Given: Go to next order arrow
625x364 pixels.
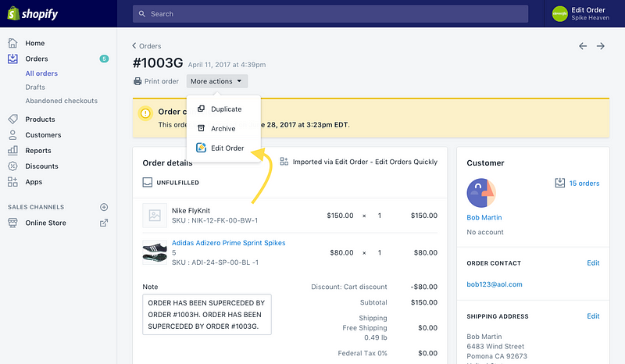Looking at the screenshot, I should pyautogui.click(x=600, y=46).
